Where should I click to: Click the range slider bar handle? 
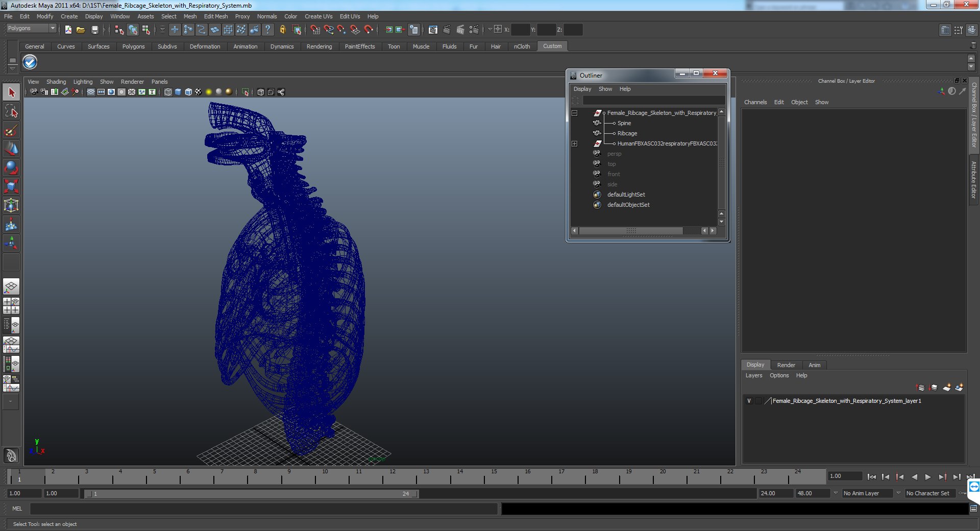coord(253,494)
